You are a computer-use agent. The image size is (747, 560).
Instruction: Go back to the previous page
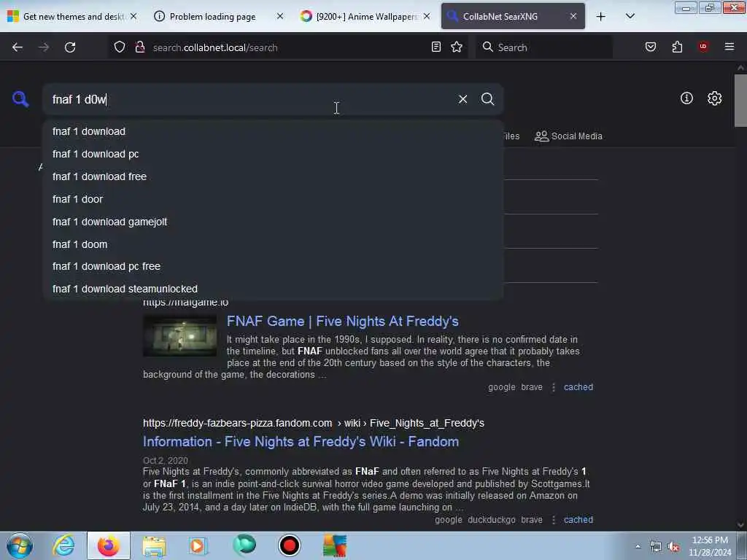point(18,47)
